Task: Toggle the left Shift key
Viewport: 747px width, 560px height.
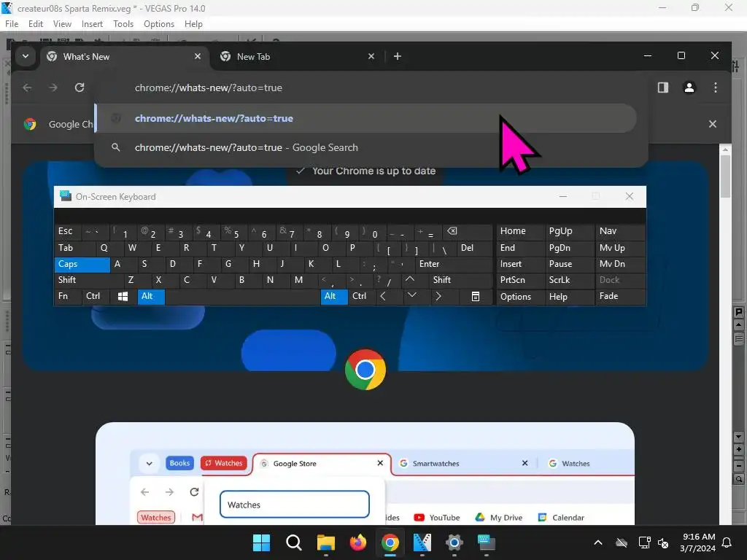Action: click(88, 280)
